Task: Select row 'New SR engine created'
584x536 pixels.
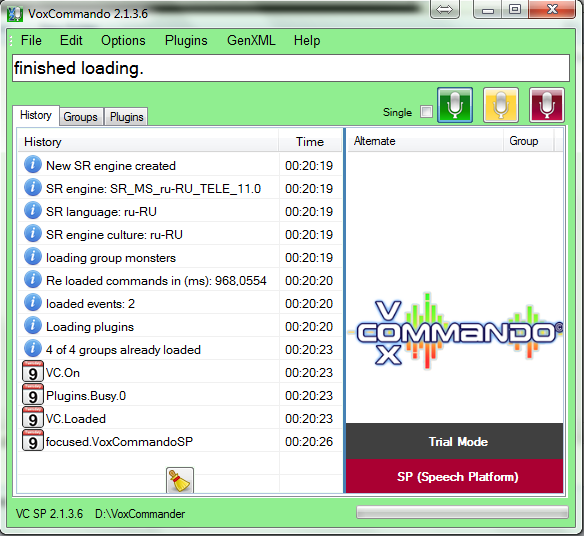Action: coord(180,165)
